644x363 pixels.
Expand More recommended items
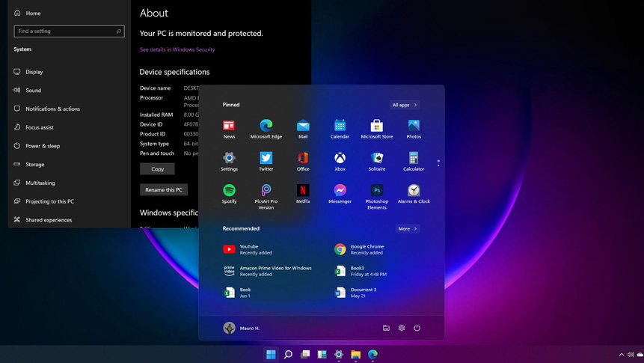pyautogui.click(x=408, y=228)
